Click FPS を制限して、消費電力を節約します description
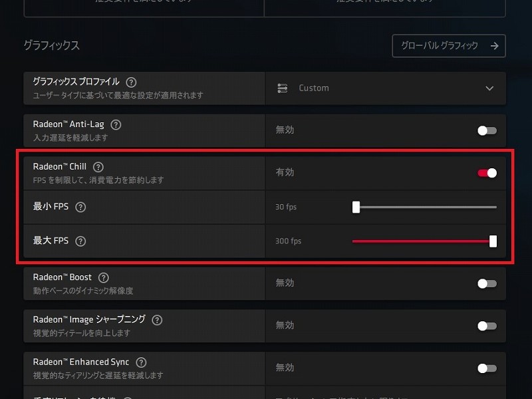 pyautogui.click(x=98, y=180)
